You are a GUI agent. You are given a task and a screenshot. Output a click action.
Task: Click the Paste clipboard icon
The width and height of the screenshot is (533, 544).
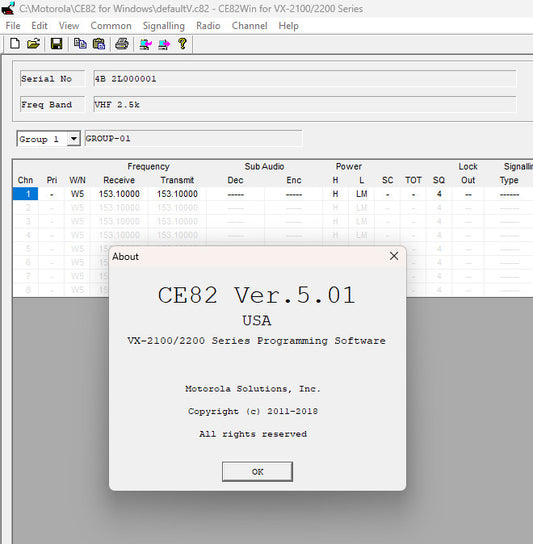tap(99, 44)
